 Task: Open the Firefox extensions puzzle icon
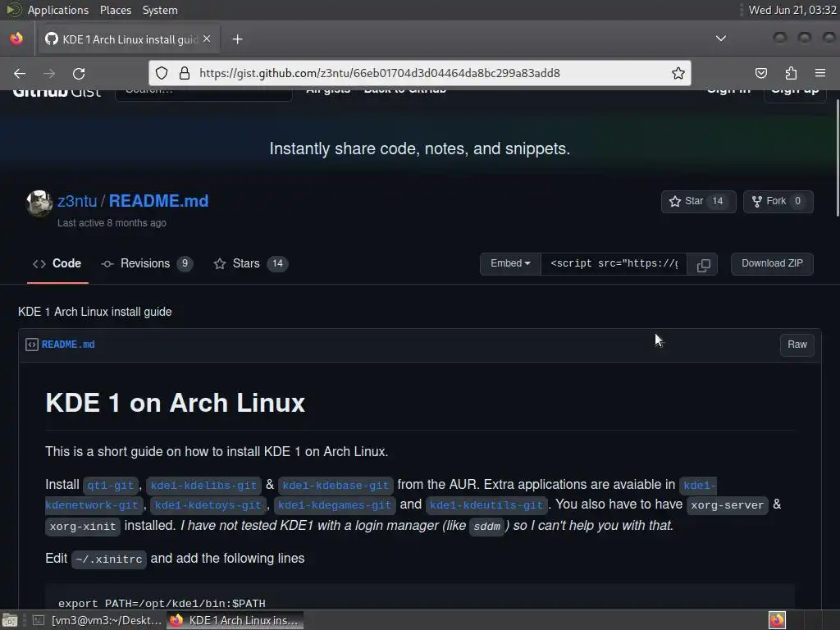791,73
